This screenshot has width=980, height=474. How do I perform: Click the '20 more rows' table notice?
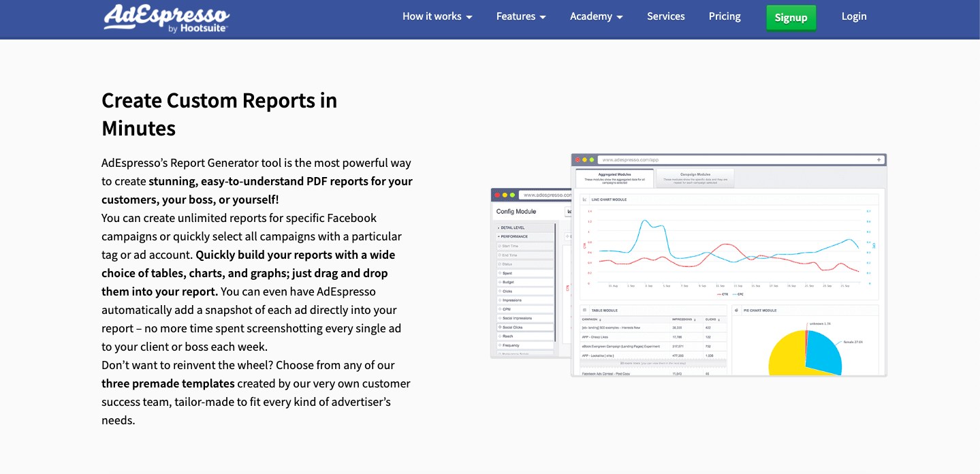click(652, 363)
